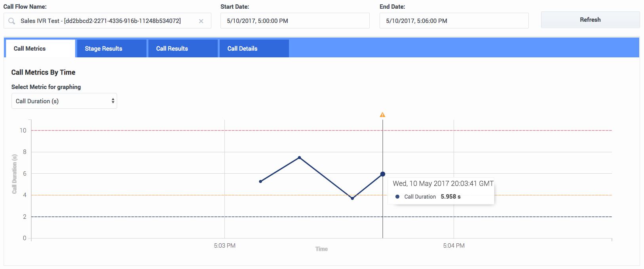Viewport: 644px width, 269px height.
Task: Open the Call Duration (s) metric dropdown
Action: click(64, 101)
